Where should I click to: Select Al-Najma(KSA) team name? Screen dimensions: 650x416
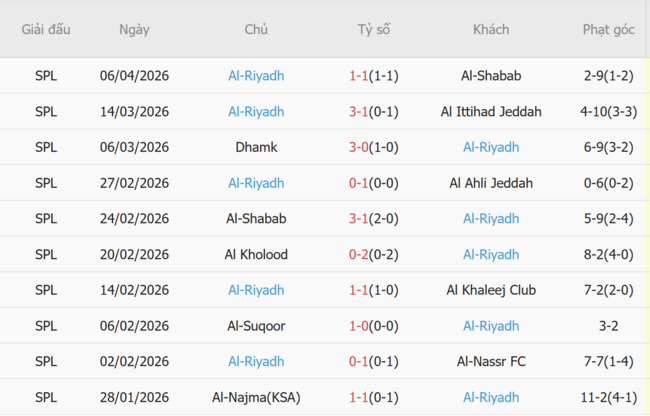click(x=256, y=398)
